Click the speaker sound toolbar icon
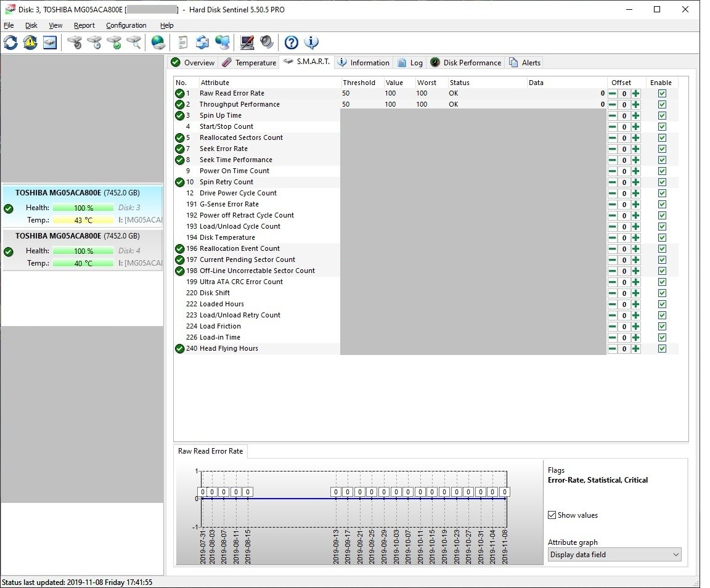Viewport: 710px width, 588px height. (267, 43)
